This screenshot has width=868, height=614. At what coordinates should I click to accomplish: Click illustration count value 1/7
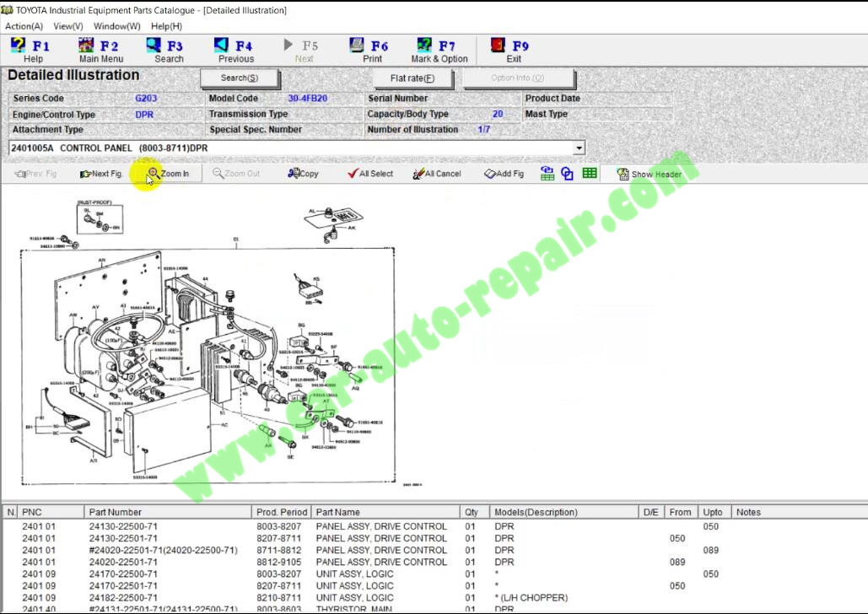click(484, 129)
